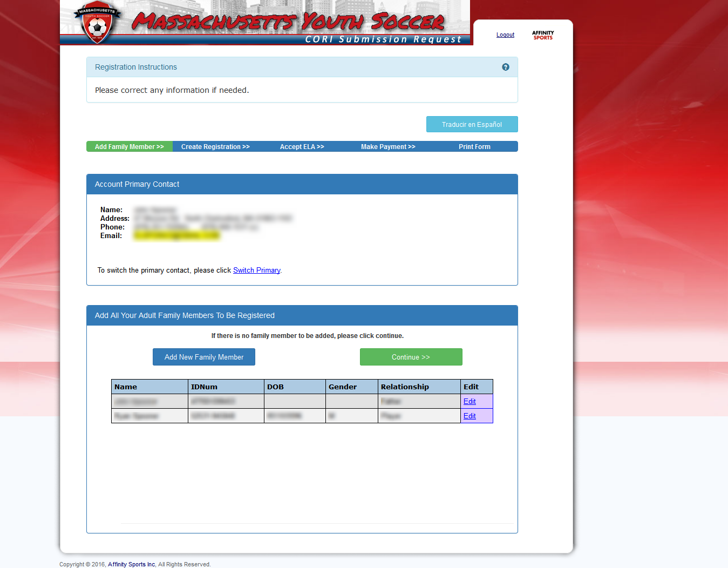
Task: Switch to Make Payment step
Action: click(x=388, y=146)
